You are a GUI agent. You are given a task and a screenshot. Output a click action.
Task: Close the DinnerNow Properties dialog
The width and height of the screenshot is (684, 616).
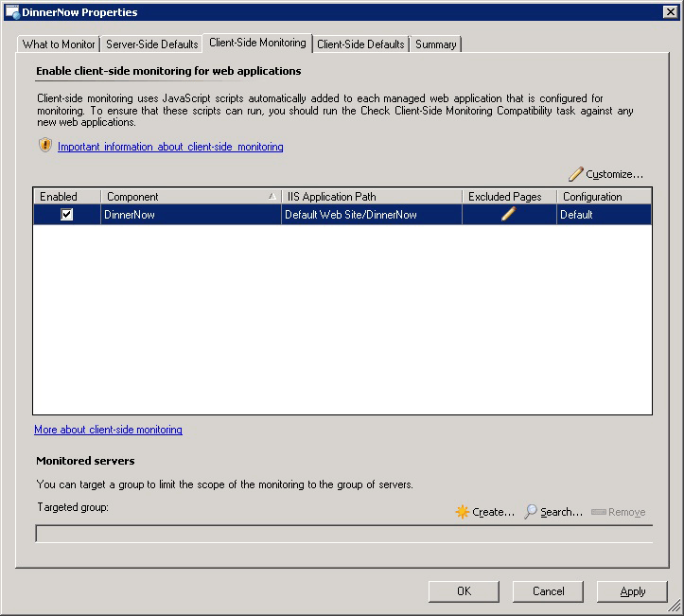point(670,12)
